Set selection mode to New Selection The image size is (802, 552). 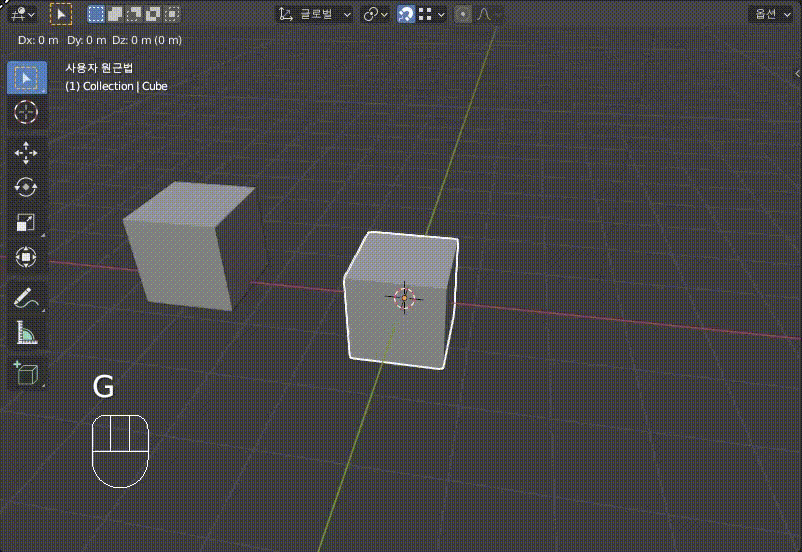tap(96, 14)
